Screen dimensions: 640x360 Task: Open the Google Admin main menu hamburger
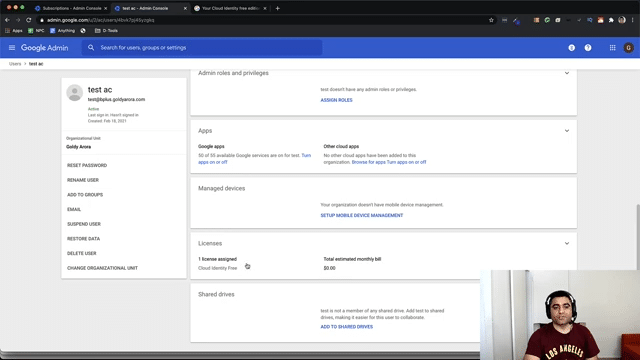pos(12,48)
